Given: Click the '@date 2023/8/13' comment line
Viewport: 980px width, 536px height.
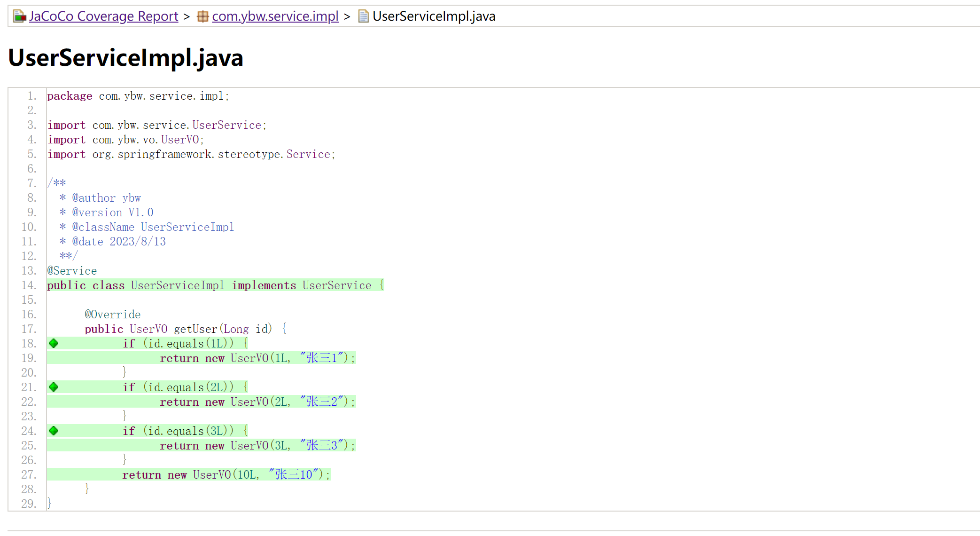Looking at the screenshot, I should click(112, 242).
